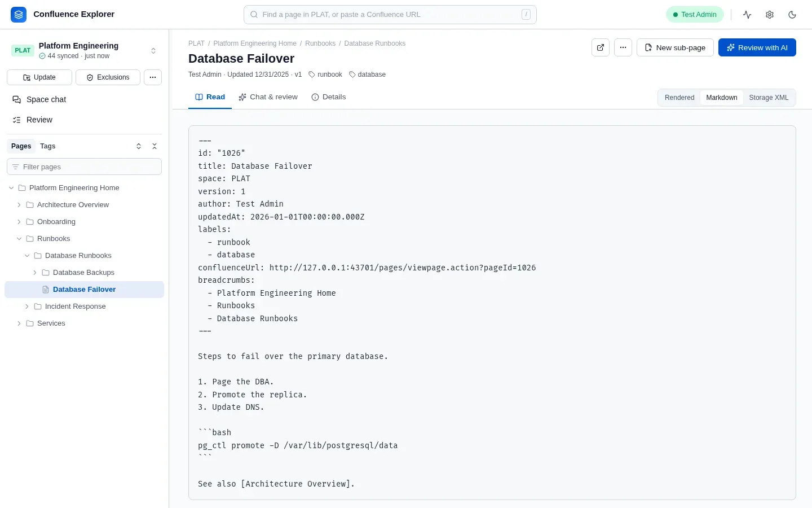Image resolution: width=812 pixels, height=508 pixels.
Task: Switch view to Rendered
Action: coord(679,98)
